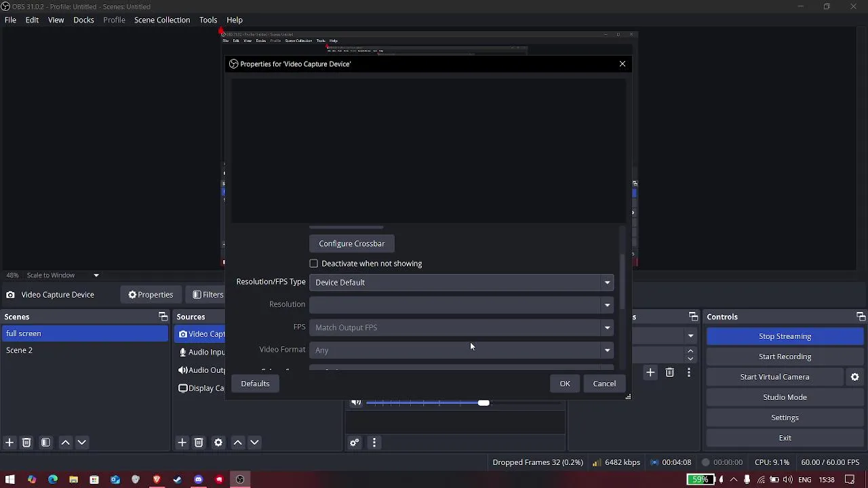
Task: Open Windows Start menu
Action: [10, 480]
